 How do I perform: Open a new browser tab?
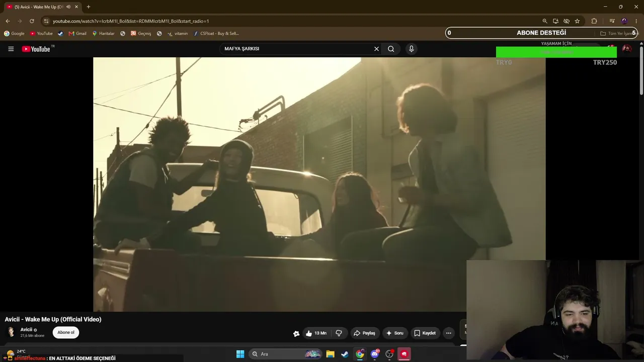[89, 7]
